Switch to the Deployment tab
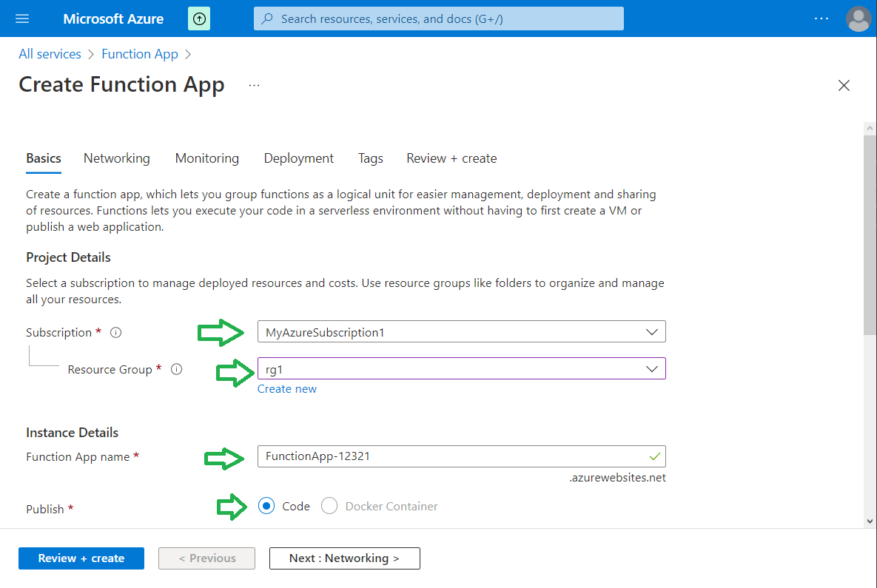 coord(299,159)
